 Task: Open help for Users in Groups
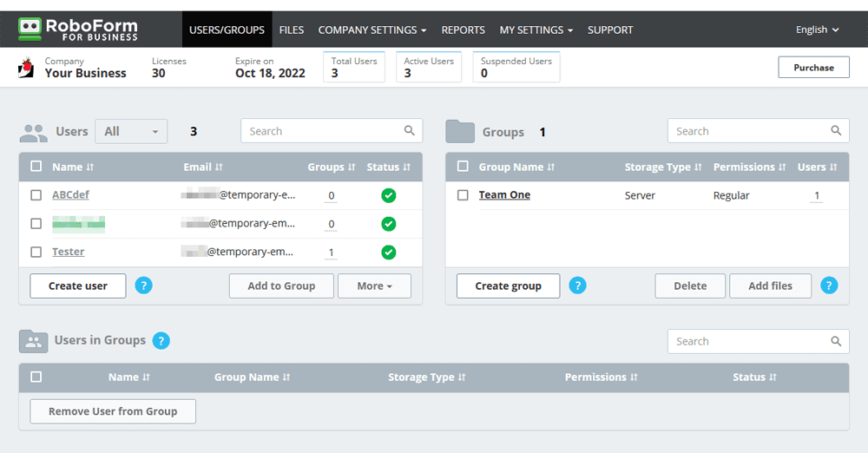pos(161,340)
